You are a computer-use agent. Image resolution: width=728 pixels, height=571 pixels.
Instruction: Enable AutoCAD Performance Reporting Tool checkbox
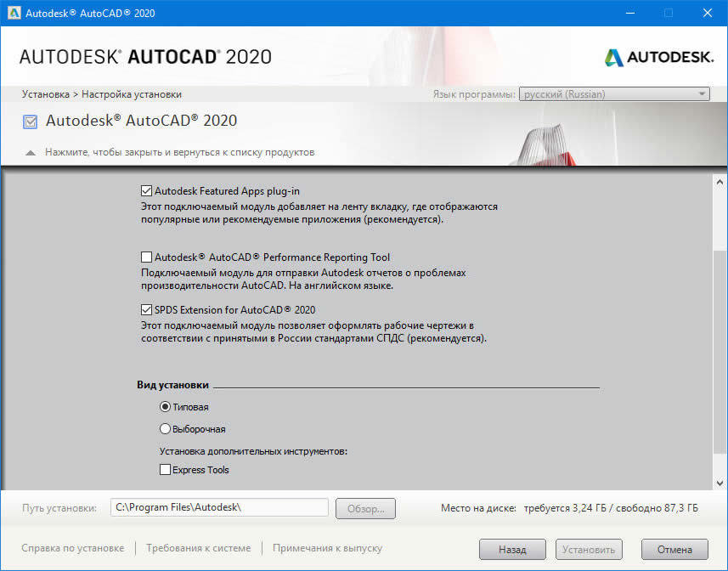point(146,257)
